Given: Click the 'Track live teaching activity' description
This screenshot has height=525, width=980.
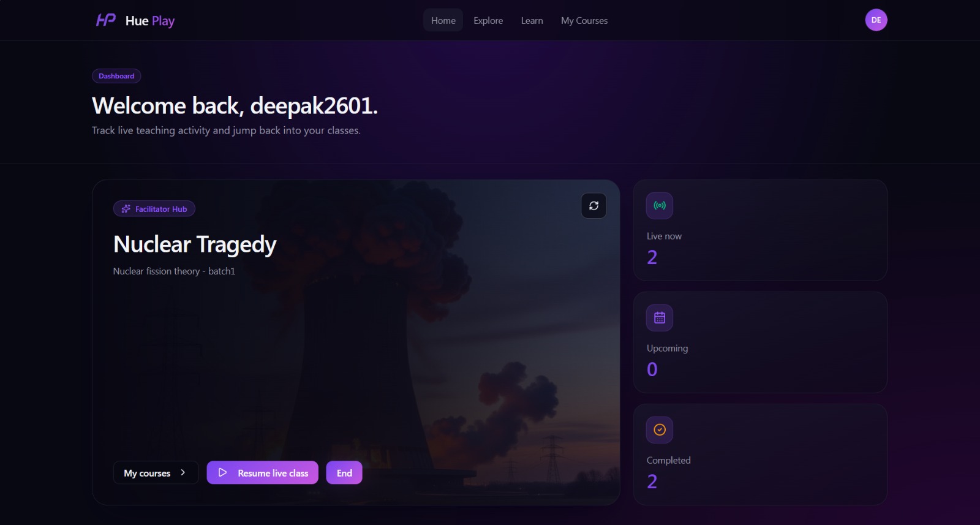Looking at the screenshot, I should click(226, 130).
